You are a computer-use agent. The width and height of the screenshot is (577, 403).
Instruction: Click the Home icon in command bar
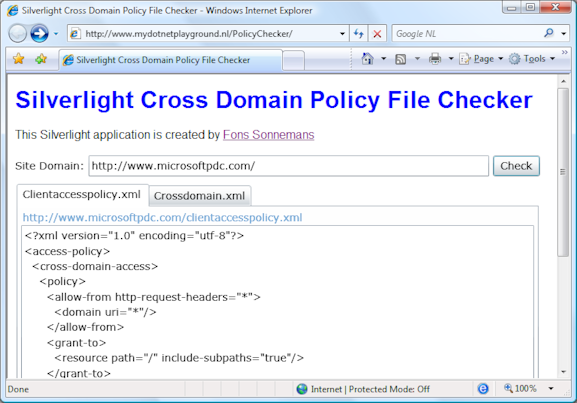coord(367,59)
